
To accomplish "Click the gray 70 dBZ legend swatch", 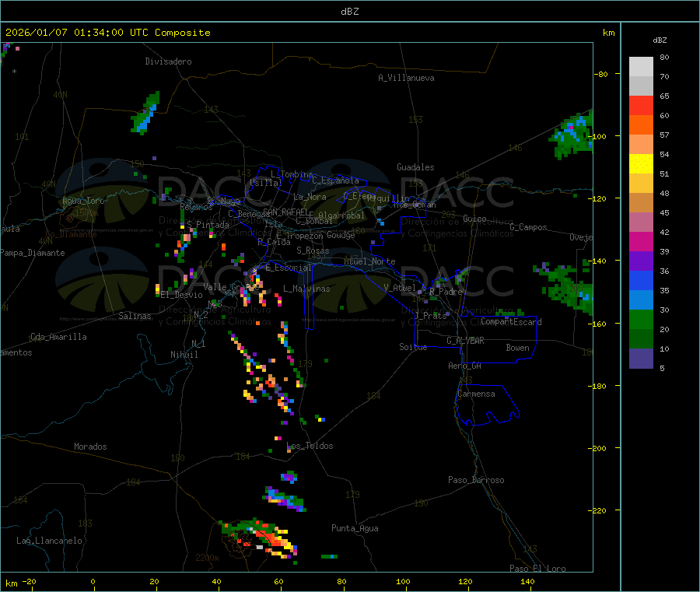I will [x=641, y=86].
